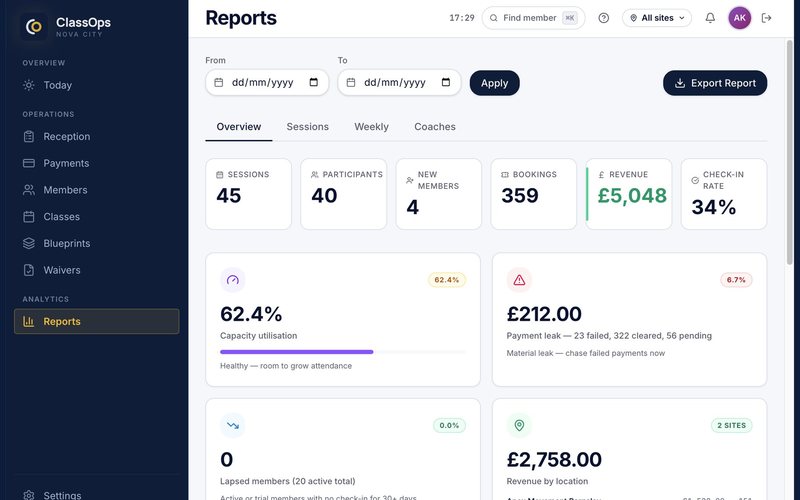Click the calendar icon inside From field
The width and height of the screenshot is (800, 500).
coord(219,82)
